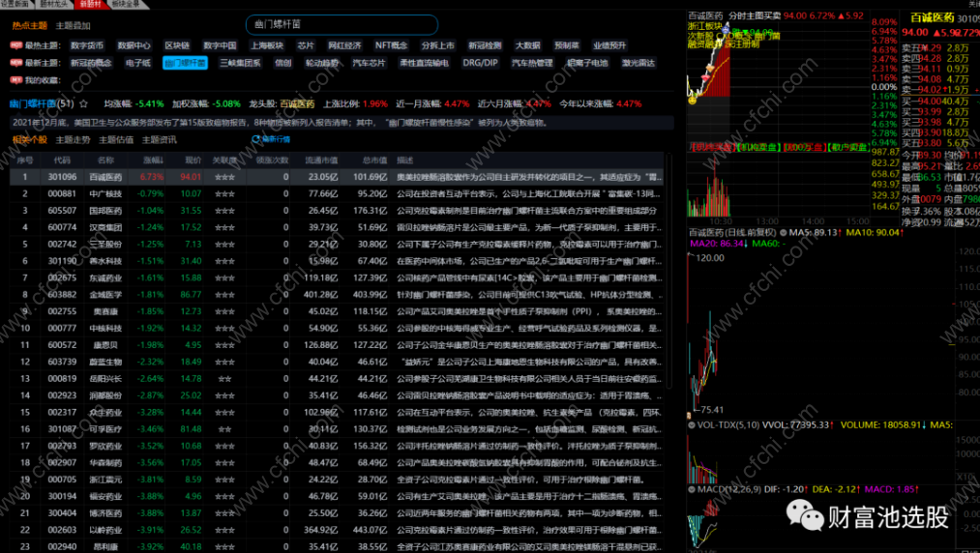Select the 汉森集团 stock row

[337, 227]
